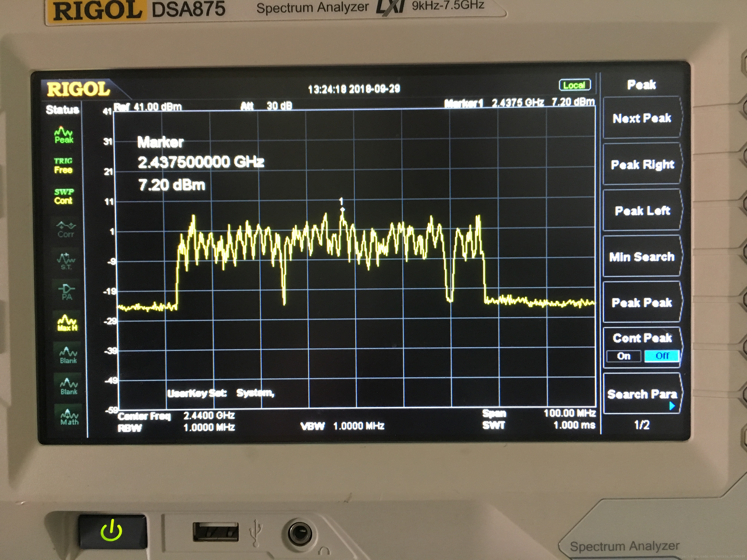Click the large 7.20 dBm marker amplitude
Screen dimensions: 747x560
pyautogui.click(x=172, y=185)
